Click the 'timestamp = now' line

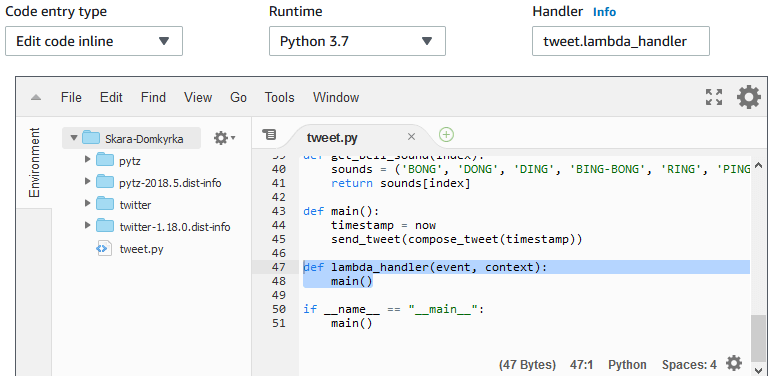click(384, 225)
